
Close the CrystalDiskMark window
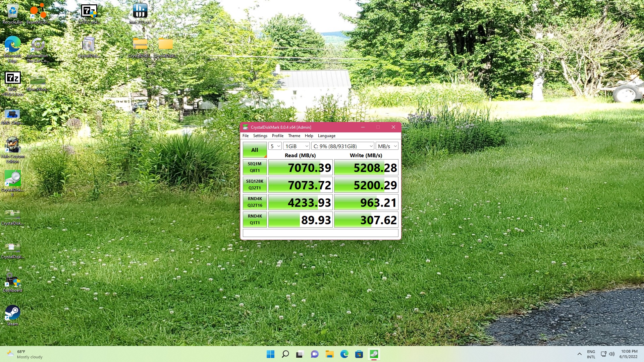393,127
